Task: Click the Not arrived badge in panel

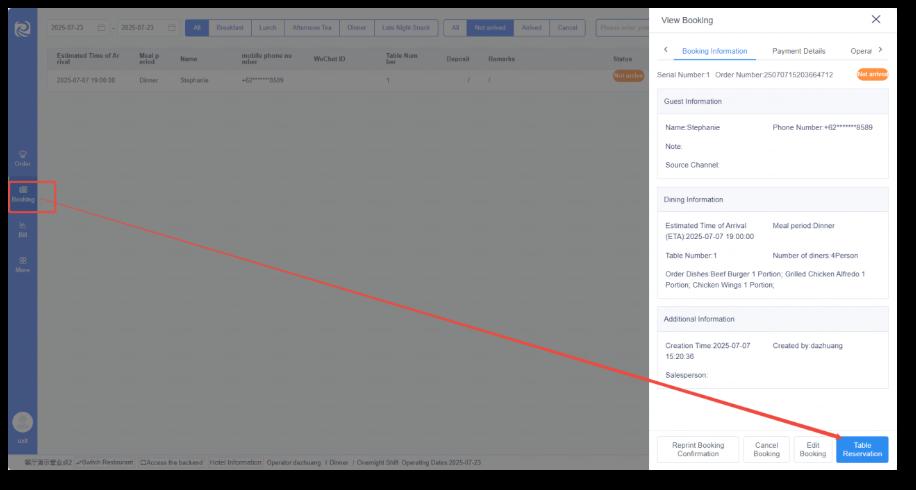Action: pyautogui.click(x=872, y=75)
